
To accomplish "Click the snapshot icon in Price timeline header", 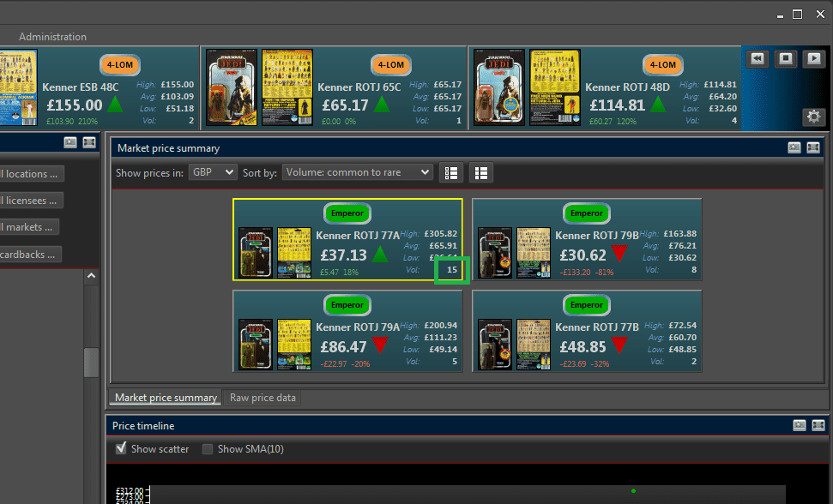I will tap(800, 425).
